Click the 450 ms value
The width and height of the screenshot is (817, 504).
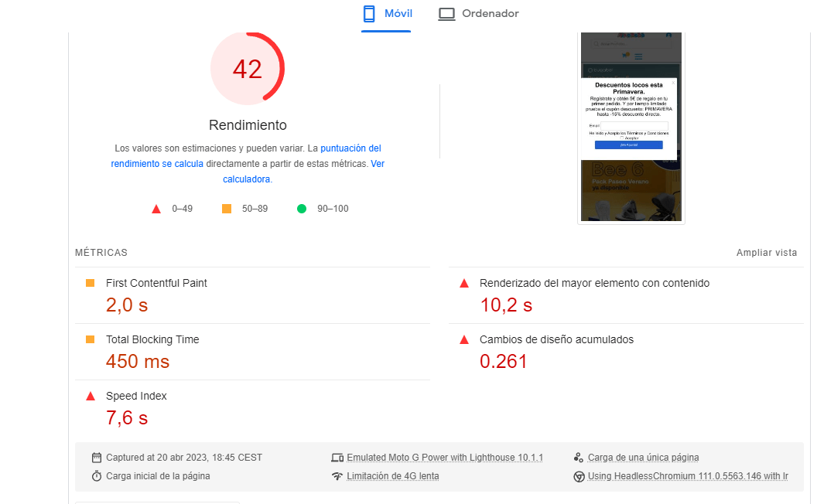(x=138, y=361)
